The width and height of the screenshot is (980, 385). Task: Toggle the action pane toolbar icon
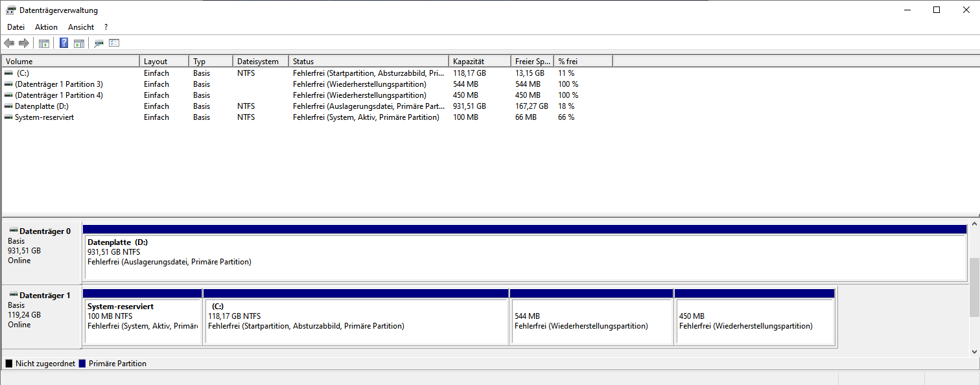(x=79, y=43)
